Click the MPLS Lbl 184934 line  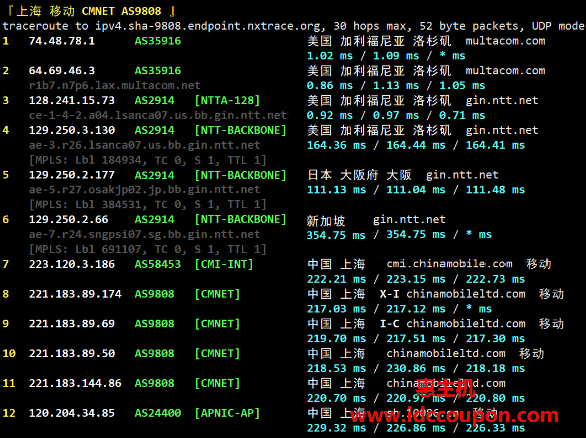click(x=148, y=160)
